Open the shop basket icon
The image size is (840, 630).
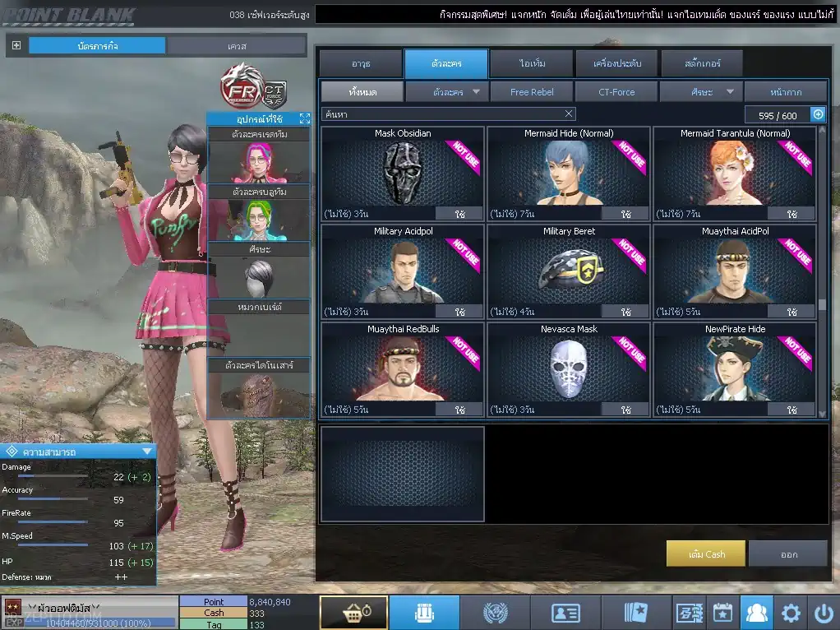point(353,612)
